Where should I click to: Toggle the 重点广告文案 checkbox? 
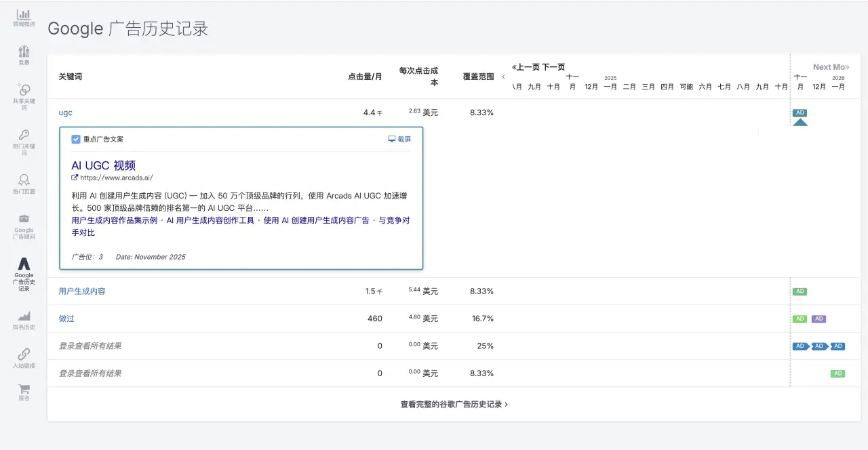(76, 139)
